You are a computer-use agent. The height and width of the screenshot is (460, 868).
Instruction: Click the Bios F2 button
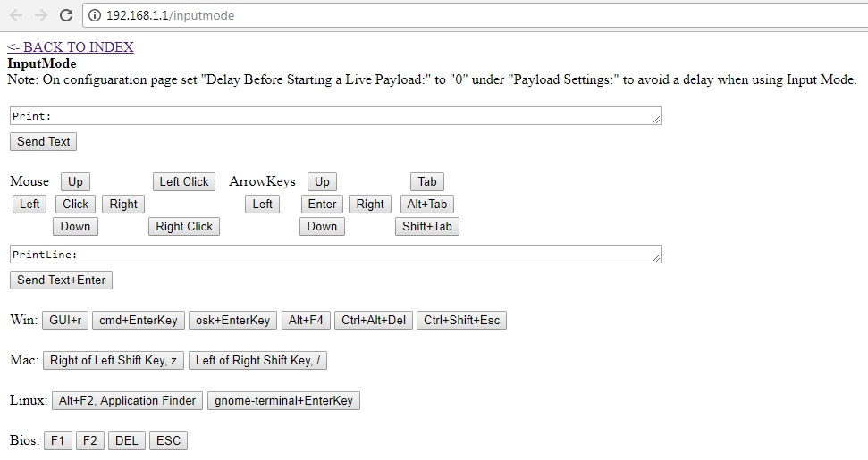tap(89, 440)
